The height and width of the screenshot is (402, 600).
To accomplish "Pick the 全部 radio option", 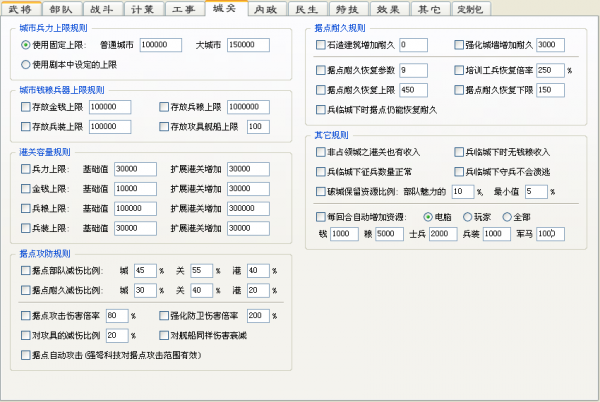I will (x=507, y=216).
